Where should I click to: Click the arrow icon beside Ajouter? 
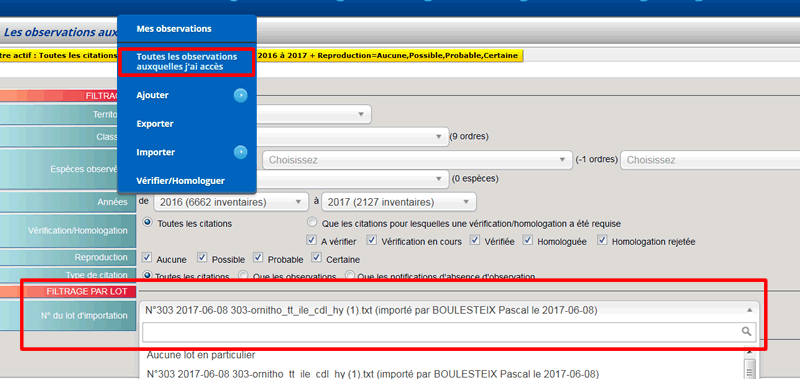click(x=240, y=95)
